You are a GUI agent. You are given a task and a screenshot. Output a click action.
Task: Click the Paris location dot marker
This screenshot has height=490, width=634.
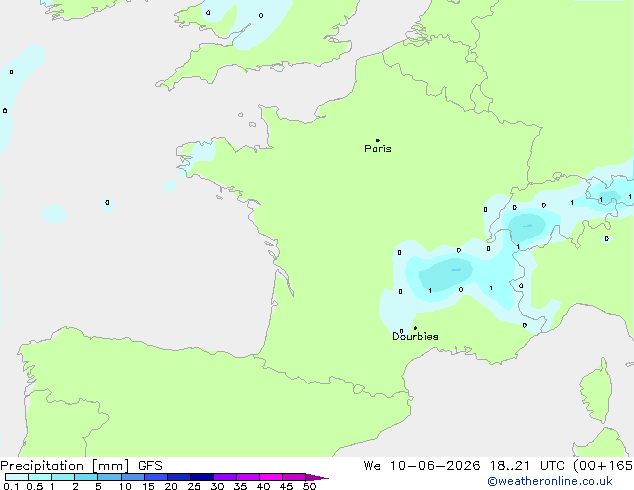pyautogui.click(x=378, y=140)
